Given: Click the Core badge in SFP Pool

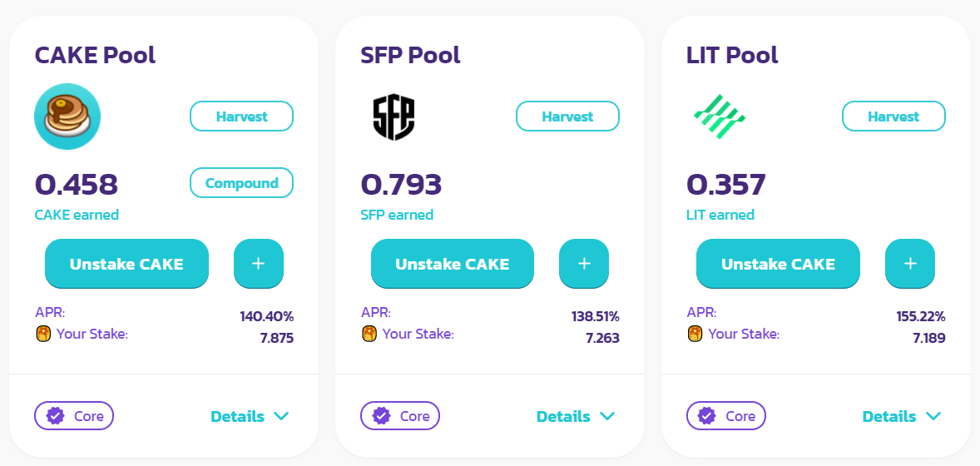Looking at the screenshot, I should (x=400, y=416).
